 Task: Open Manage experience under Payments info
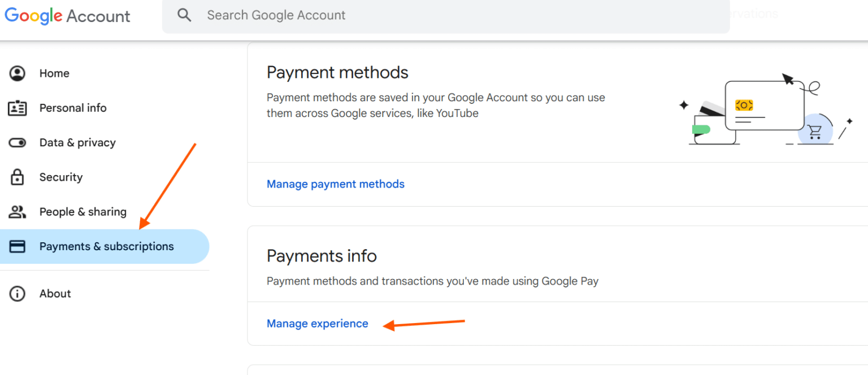[x=317, y=323]
